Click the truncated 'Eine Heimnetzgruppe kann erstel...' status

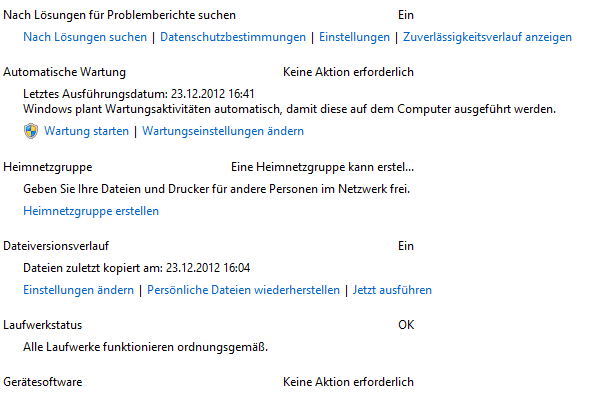click(323, 167)
